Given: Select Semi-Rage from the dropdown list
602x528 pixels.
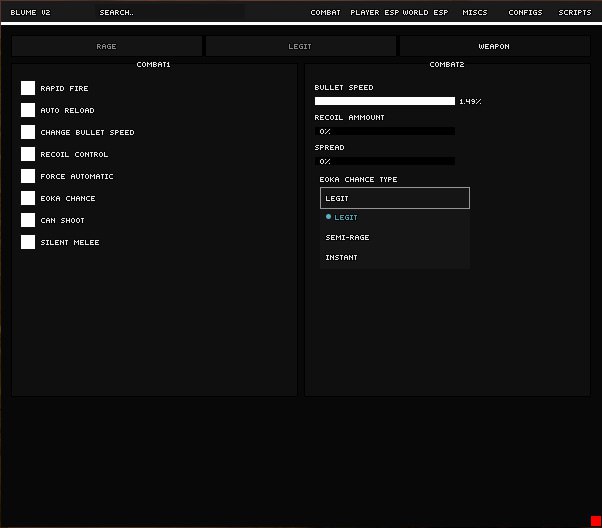Looking at the screenshot, I should coord(347,238).
